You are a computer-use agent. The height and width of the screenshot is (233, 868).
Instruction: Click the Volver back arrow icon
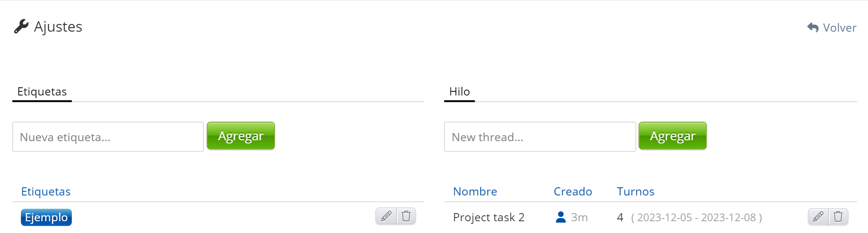pos(813,28)
